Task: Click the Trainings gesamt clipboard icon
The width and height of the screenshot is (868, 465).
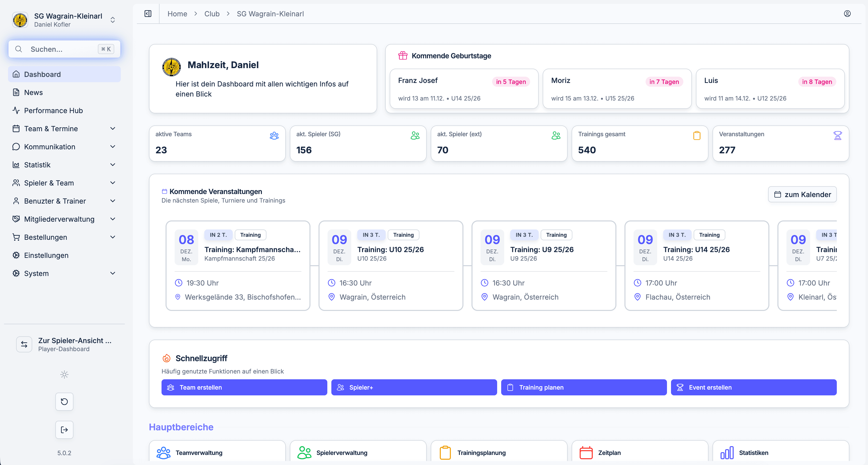Action: point(697,136)
